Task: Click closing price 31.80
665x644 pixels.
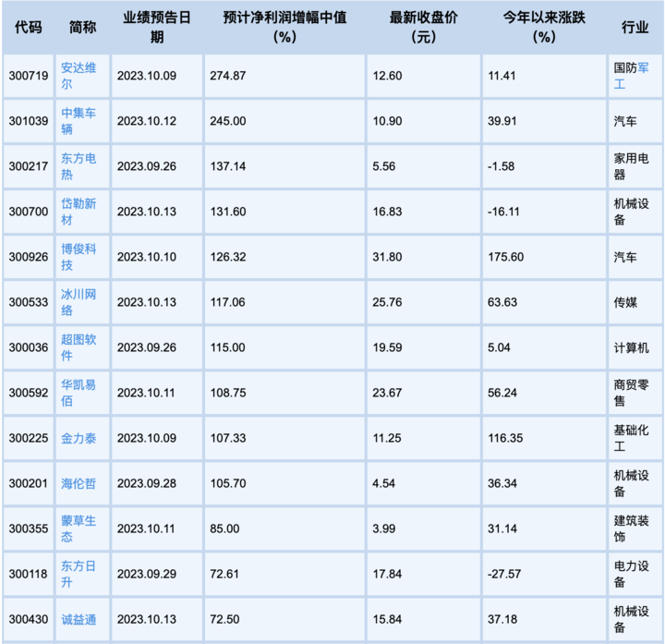Action: (387, 257)
